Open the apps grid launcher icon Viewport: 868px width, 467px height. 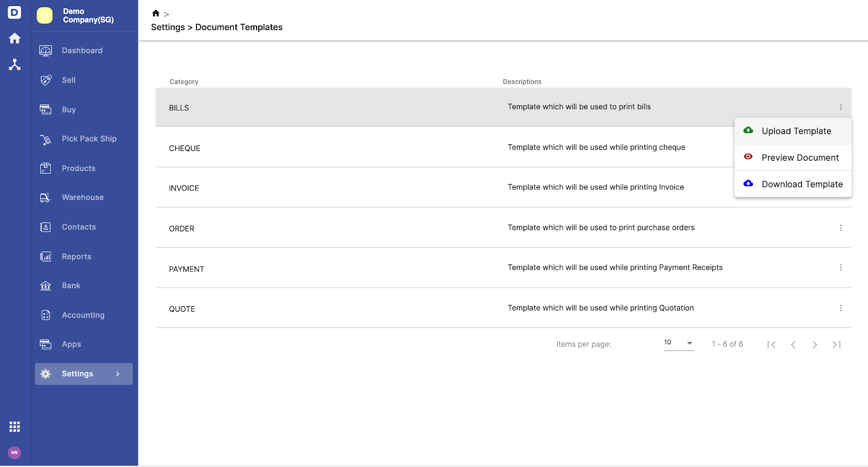click(15, 427)
